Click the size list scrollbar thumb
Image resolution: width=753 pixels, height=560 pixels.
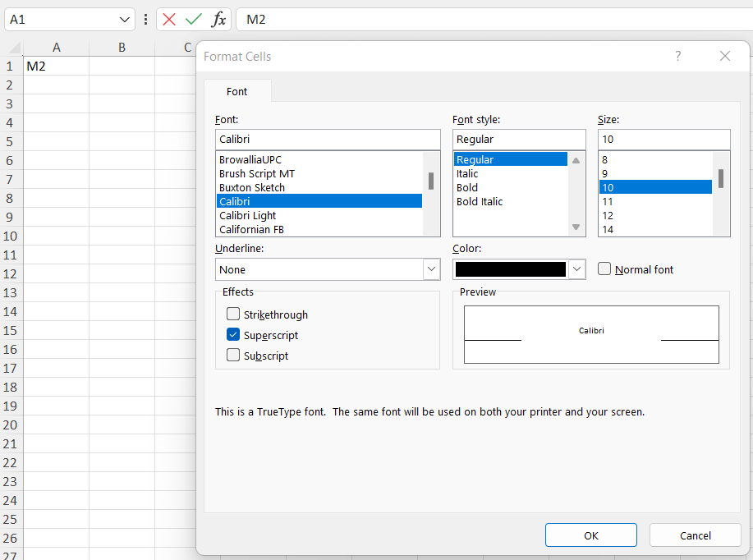(x=721, y=178)
